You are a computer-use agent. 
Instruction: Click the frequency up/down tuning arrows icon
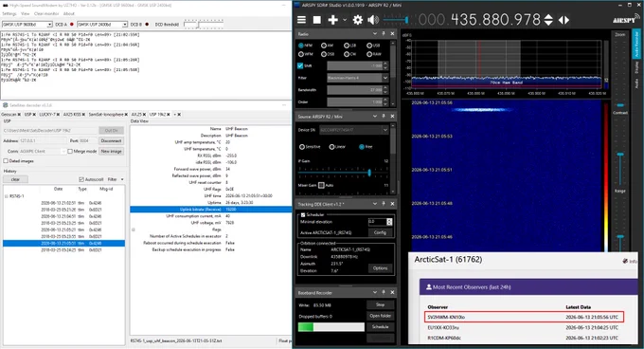548,20
